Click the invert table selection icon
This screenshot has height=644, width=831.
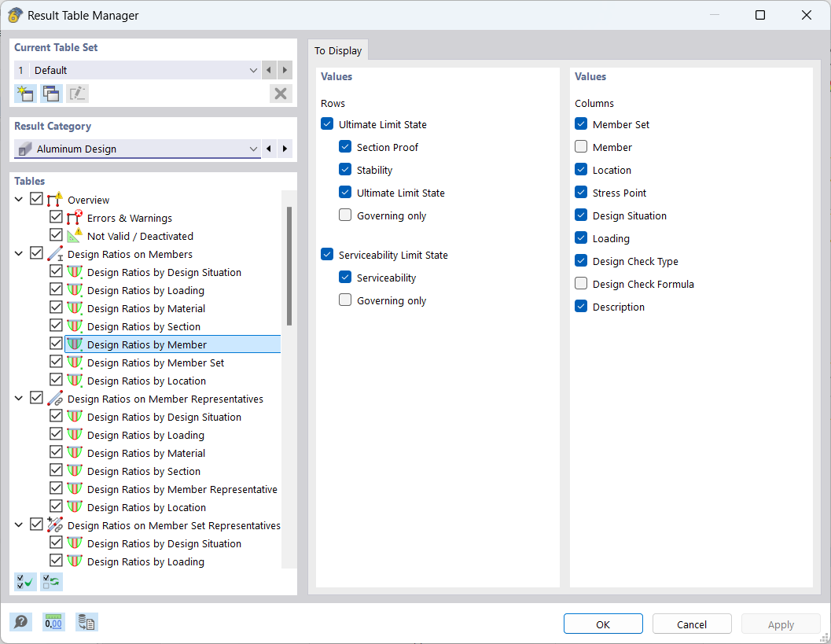(x=51, y=582)
